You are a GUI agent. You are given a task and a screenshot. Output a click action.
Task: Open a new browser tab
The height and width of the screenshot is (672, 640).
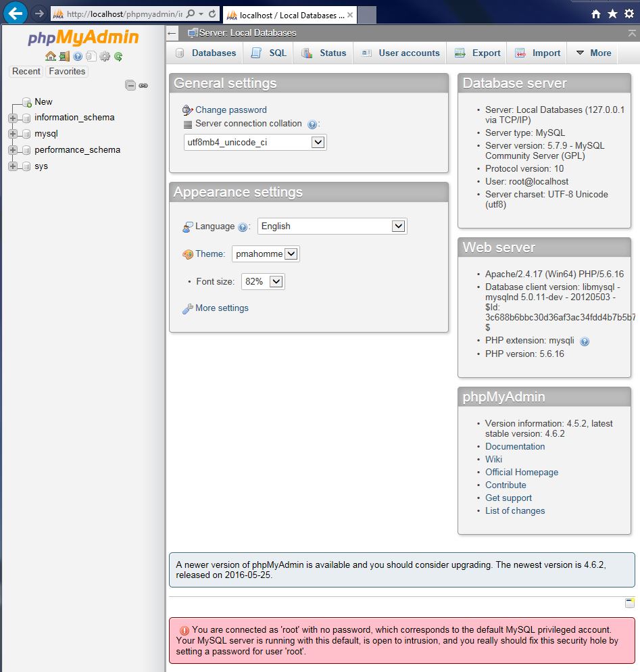tap(367, 16)
